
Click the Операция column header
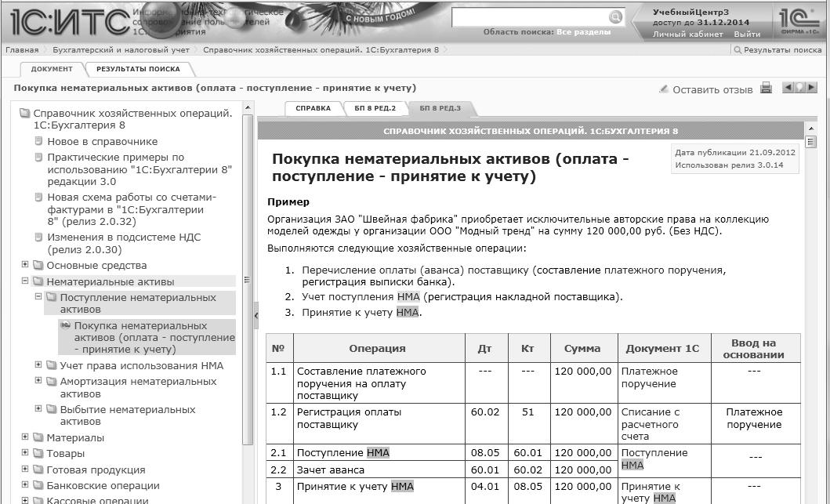coord(378,348)
